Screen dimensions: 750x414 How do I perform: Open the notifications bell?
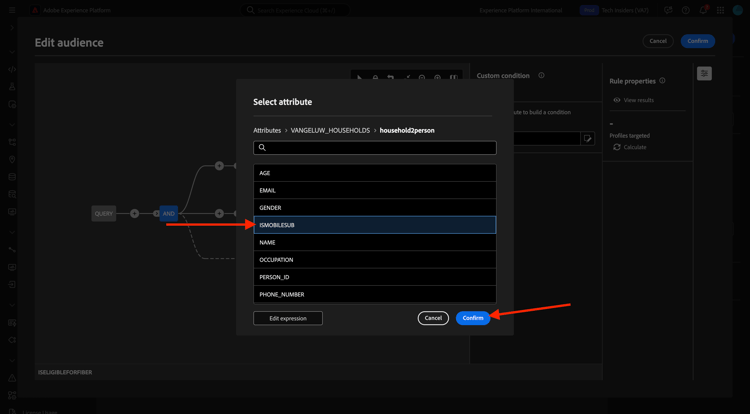(703, 10)
